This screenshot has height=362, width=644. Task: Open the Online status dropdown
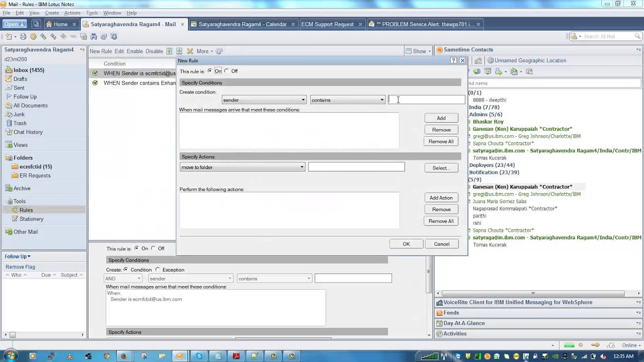click(631, 345)
